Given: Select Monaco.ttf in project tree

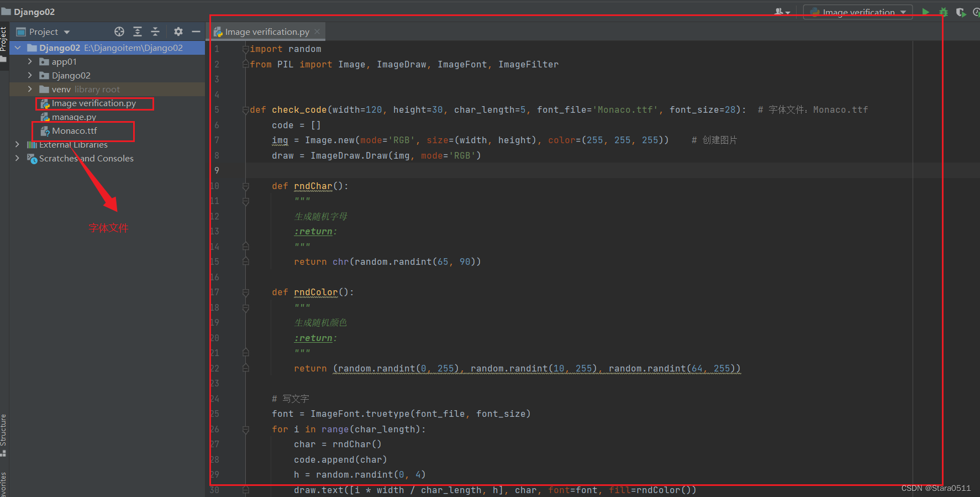Looking at the screenshot, I should pyautogui.click(x=75, y=131).
